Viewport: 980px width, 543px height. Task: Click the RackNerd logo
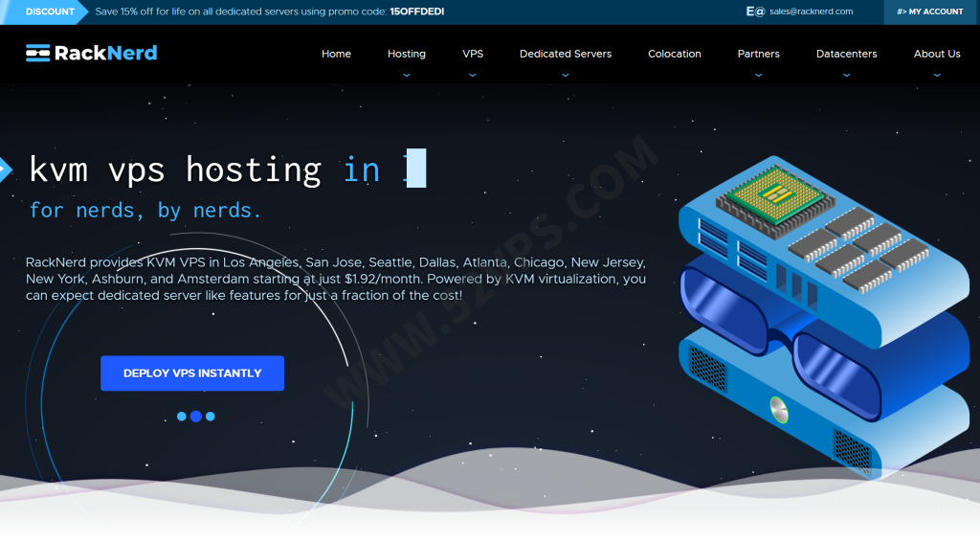pyautogui.click(x=91, y=54)
